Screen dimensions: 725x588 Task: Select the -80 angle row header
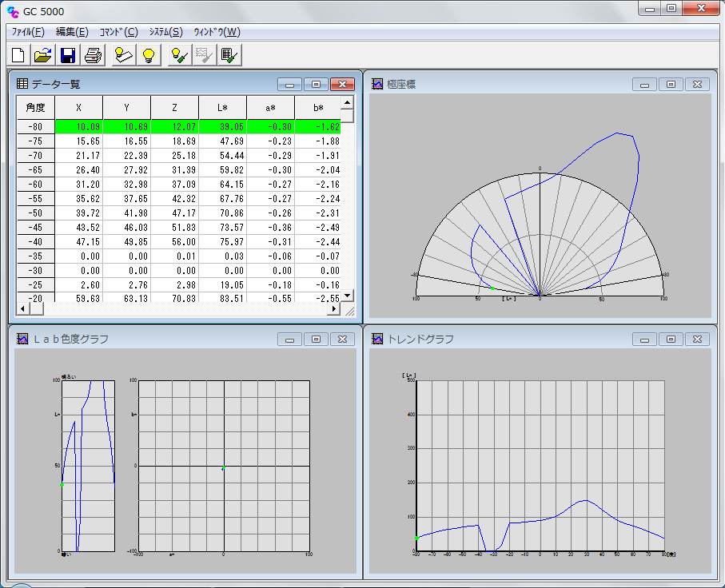(36, 127)
